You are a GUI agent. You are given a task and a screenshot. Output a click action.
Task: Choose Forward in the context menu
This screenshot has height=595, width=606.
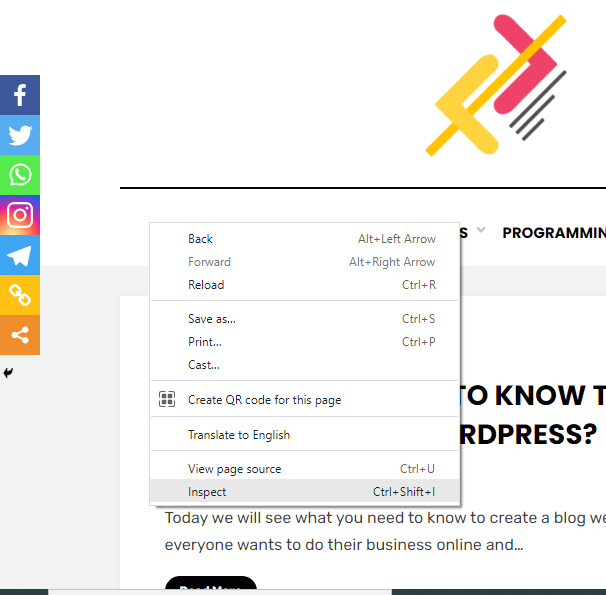305,262
